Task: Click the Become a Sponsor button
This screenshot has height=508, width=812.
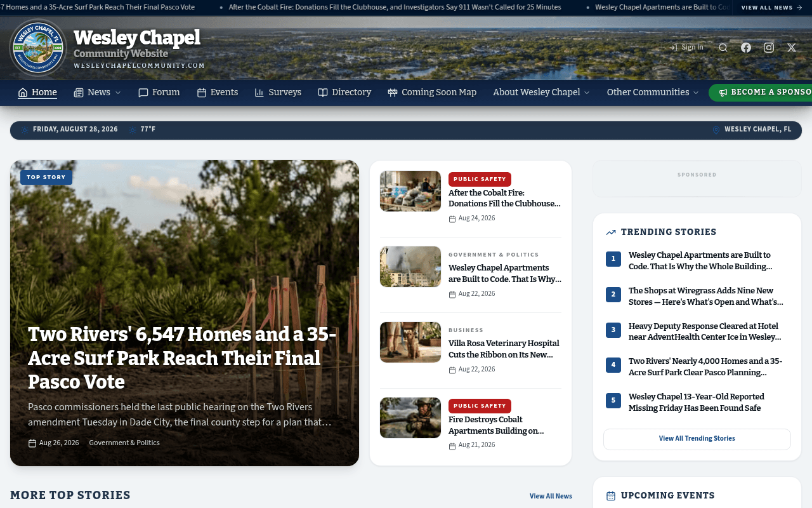Action: pyautogui.click(x=760, y=93)
